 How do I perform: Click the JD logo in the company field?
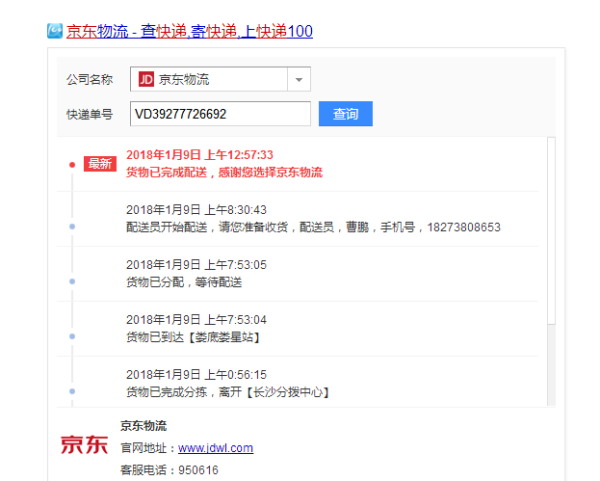146,79
